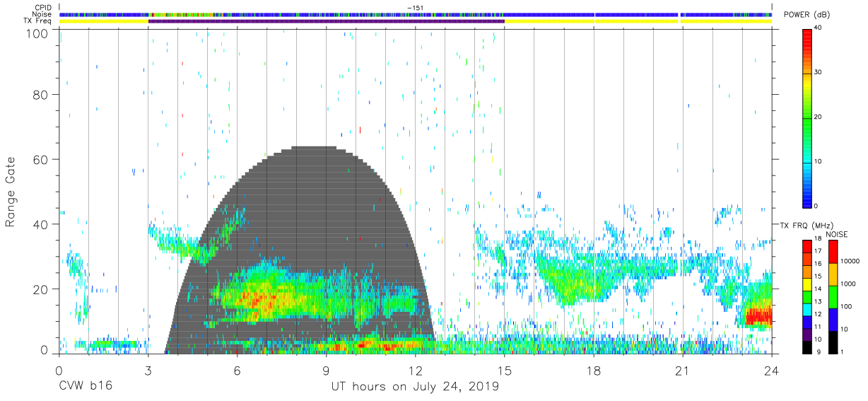Viewport: 868px width, 401px height.
Task: Click the '-151' CPID value
Action: pos(415,8)
